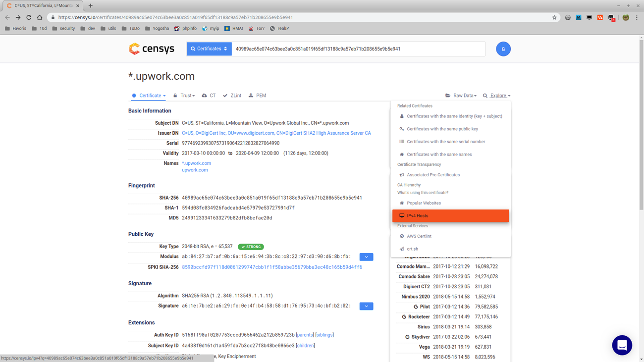This screenshot has width=644, height=362.
Task: Go back in browser history
Action: [7, 17]
